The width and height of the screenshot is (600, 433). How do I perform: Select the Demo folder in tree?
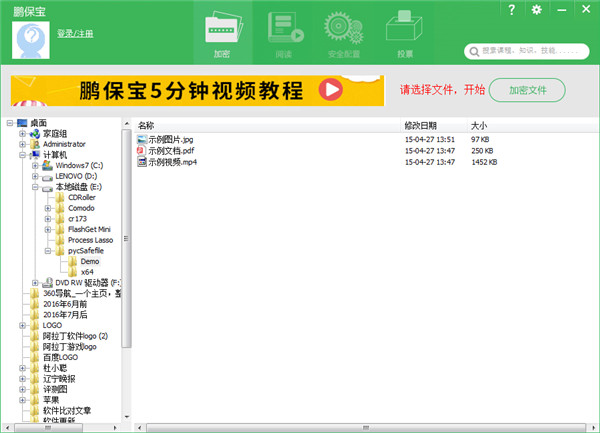tap(89, 261)
